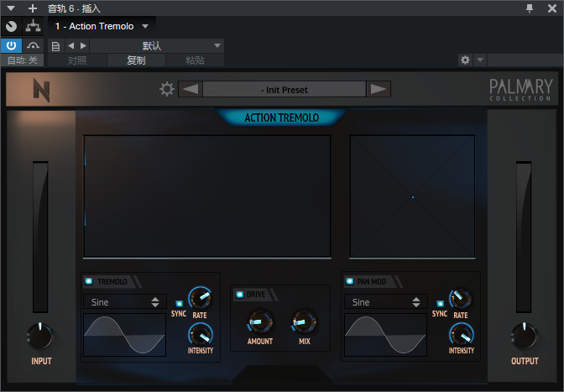Screen dimensions: 564x392
Task: Open the plugin window dropdown menu arrow
Action: 11,8
